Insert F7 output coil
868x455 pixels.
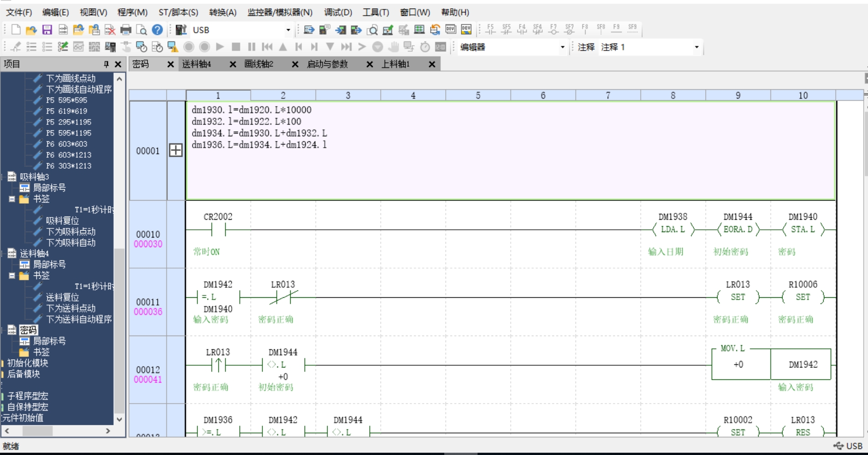pos(553,30)
